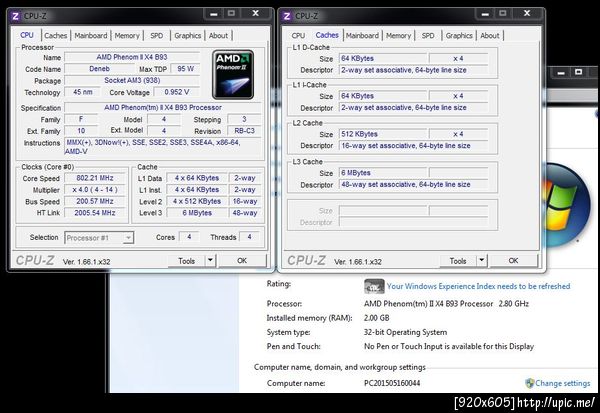Screen dimensions: 600x413
Task: Click the L1 D-Cache size 64 KBytes
Action: (x=383, y=59)
